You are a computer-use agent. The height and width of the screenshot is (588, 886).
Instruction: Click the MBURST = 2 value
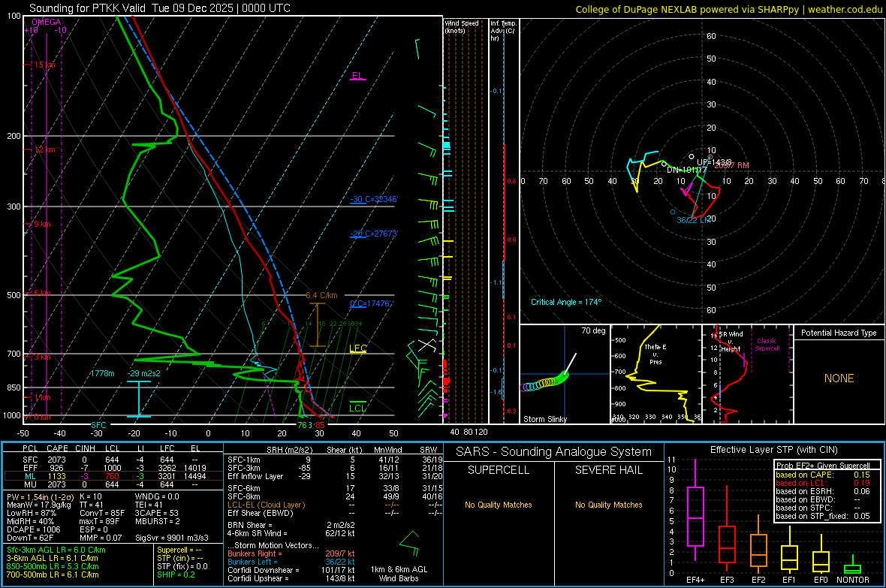click(157, 521)
